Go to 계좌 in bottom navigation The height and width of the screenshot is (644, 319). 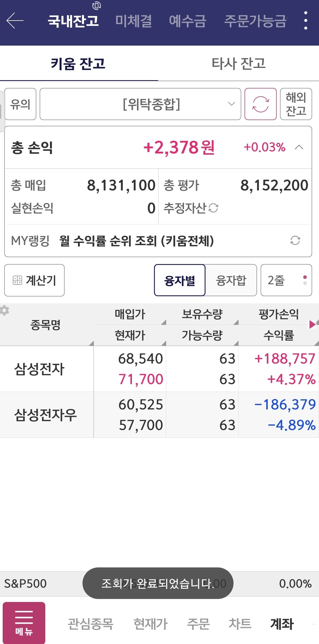coord(282,623)
